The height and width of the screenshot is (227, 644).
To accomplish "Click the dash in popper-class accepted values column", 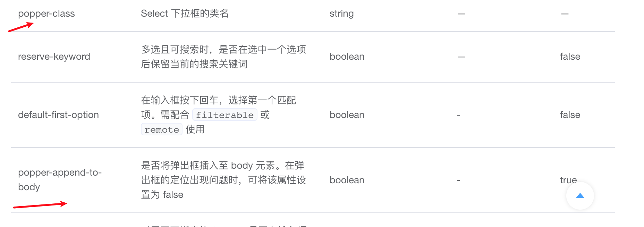I will click(x=461, y=13).
